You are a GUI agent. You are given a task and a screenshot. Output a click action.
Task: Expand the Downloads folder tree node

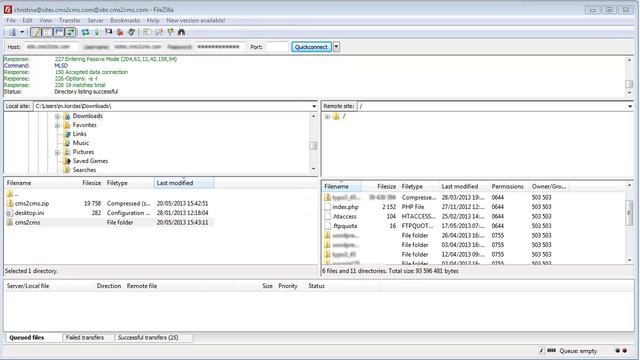[x=58, y=116]
